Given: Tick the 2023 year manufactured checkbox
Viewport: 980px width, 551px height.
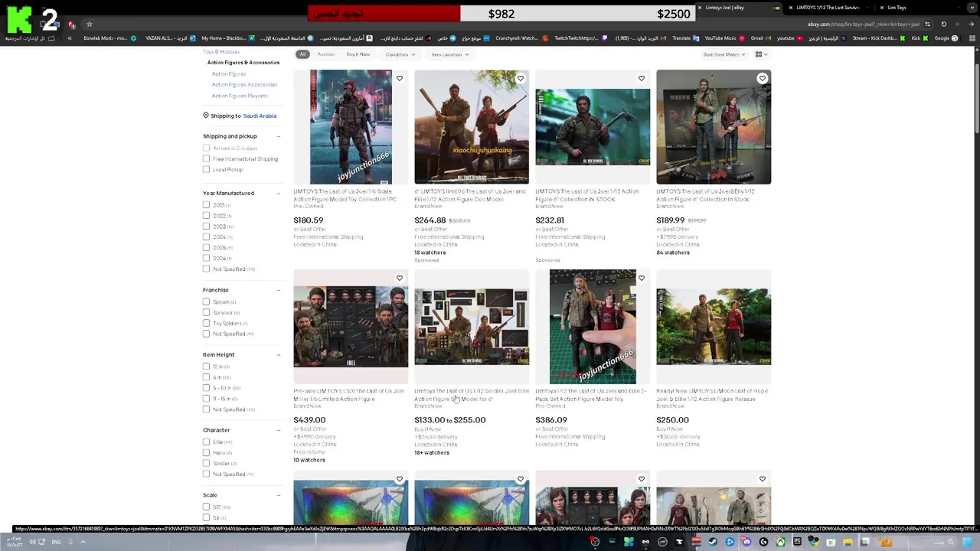Looking at the screenshot, I should click(206, 227).
